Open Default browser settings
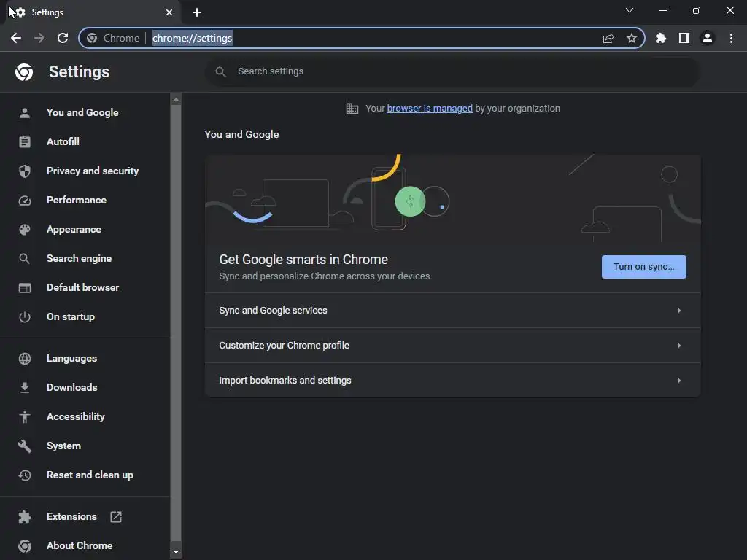 (83, 287)
